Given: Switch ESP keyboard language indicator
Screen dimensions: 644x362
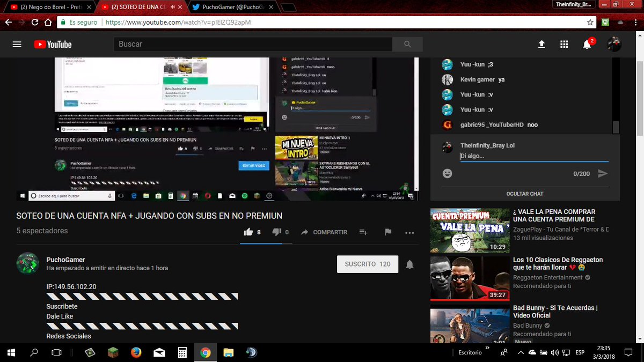Looking at the screenshot, I should coord(580,352).
